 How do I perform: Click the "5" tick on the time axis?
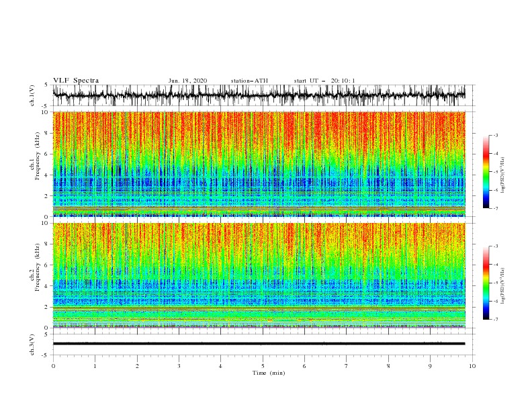[x=263, y=366]
